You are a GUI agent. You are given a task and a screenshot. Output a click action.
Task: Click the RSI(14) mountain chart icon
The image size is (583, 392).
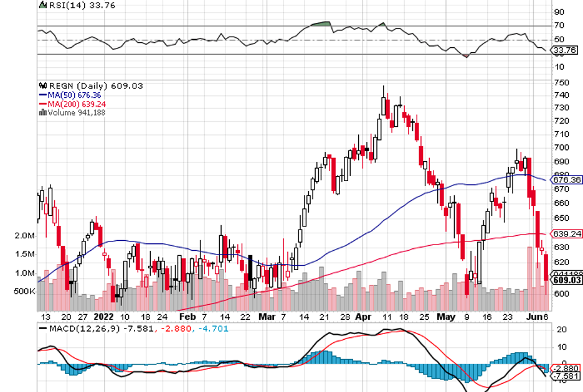pyautogui.click(x=43, y=5)
